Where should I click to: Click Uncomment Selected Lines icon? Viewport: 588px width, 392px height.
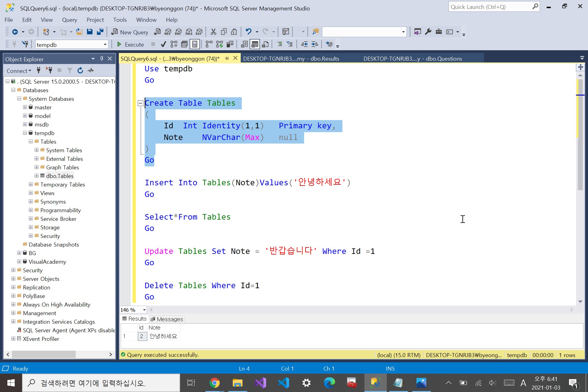click(x=290, y=44)
